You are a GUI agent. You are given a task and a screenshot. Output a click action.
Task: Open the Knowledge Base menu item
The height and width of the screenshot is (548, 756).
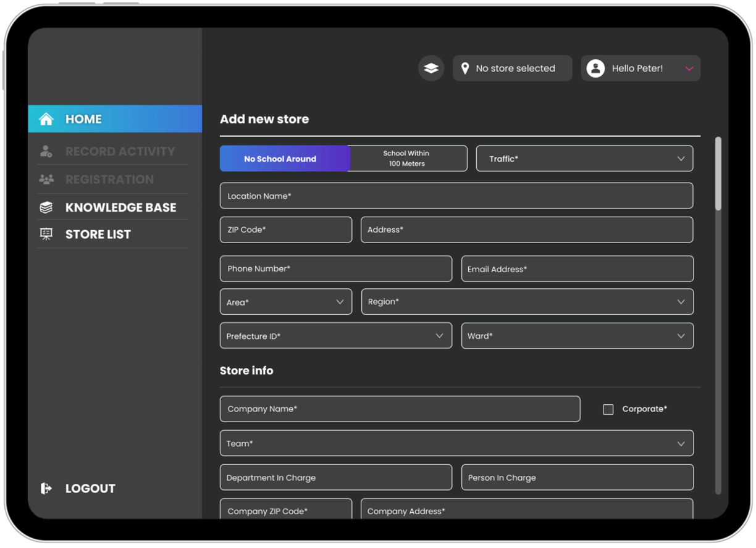(120, 207)
